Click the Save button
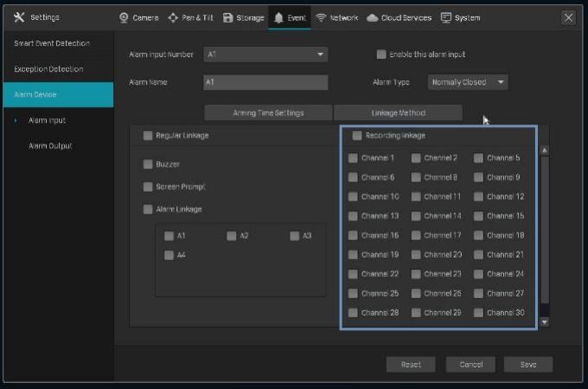The height and width of the screenshot is (389, 588). tap(527, 364)
